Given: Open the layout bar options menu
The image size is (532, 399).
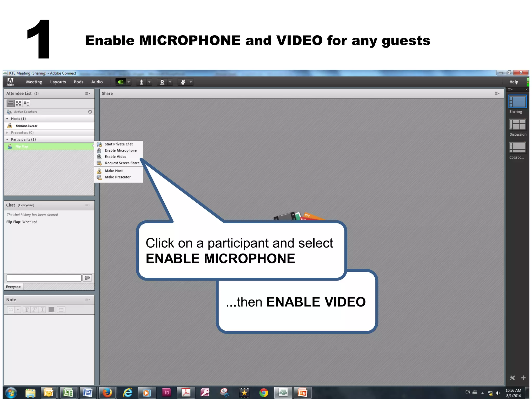Looking at the screenshot, I should pyautogui.click(x=510, y=90).
